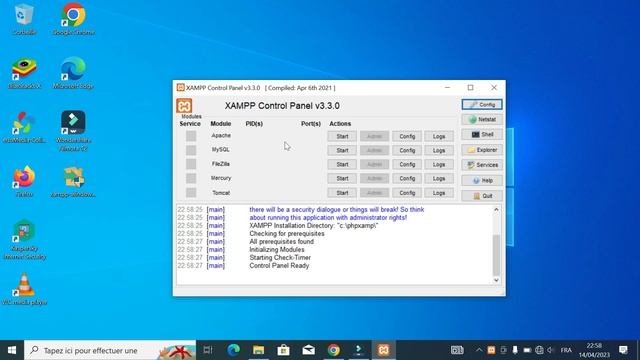Viewport: 640px width, 360px height.
Task: Open Explorer from the XAMPP sidebar
Action: (482, 150)
